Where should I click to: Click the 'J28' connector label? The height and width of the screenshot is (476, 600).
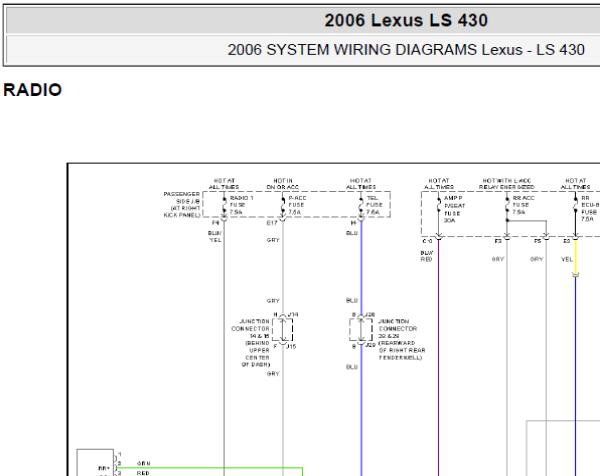pyautogui.click(x=370, y=315)
